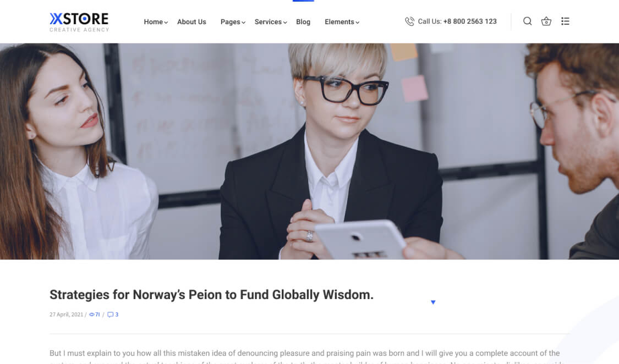Click the hero image of business meeting
619x364 pixels.
tap(309, 151)
